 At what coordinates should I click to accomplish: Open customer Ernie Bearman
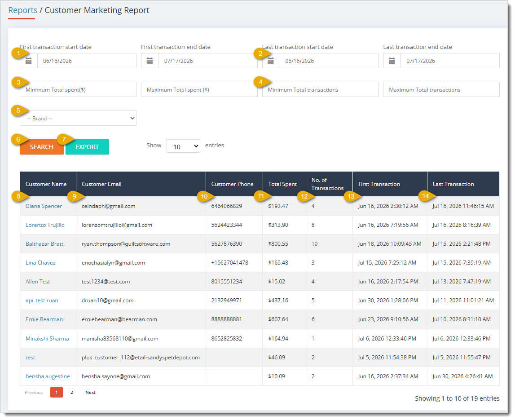[44, 319]
